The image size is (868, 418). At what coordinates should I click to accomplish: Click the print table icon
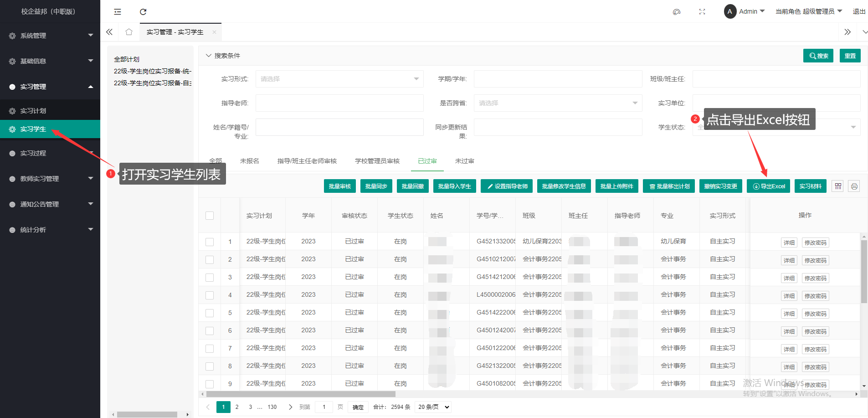[854, 186]
